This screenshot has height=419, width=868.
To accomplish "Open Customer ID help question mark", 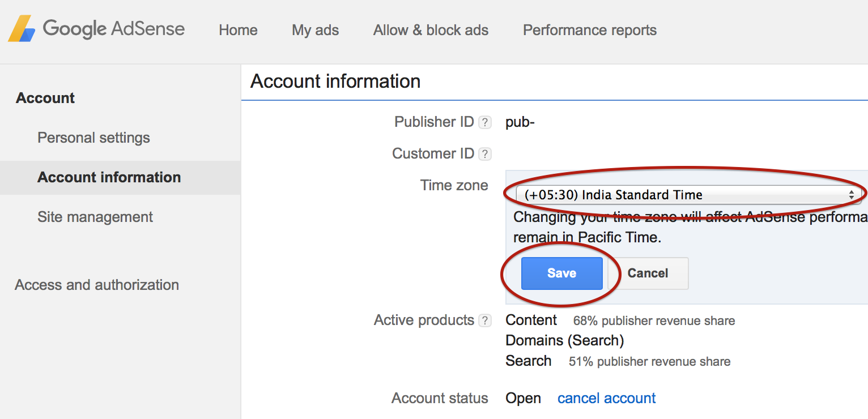I will [484, 154].
